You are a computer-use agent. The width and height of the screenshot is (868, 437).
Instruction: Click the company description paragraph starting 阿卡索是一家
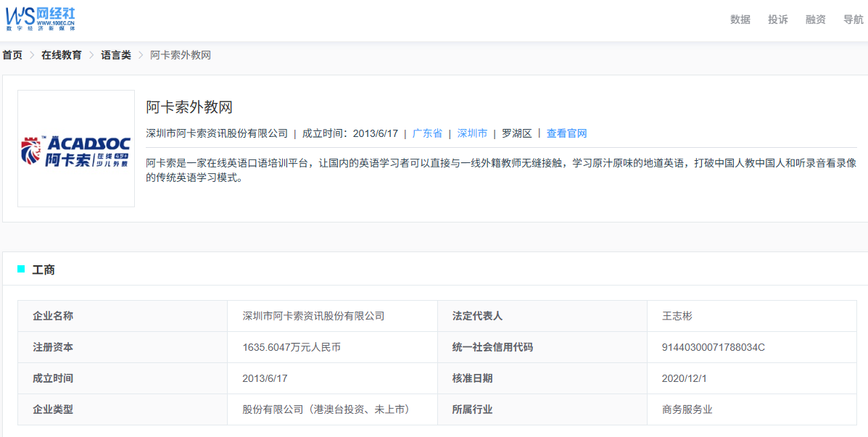pyautogui.click(x=501, y=171)
